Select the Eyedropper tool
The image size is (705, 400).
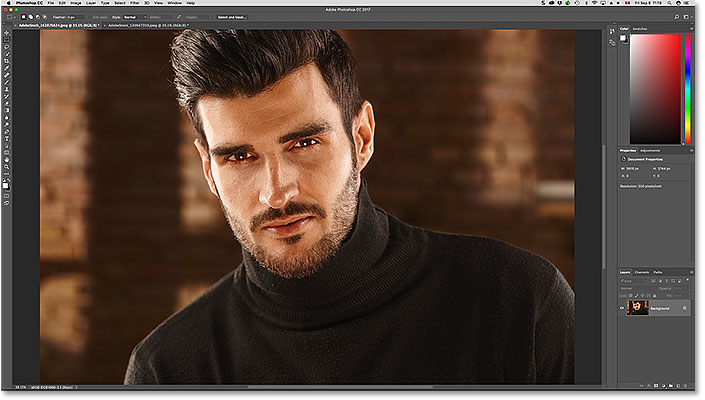[6, 68]
